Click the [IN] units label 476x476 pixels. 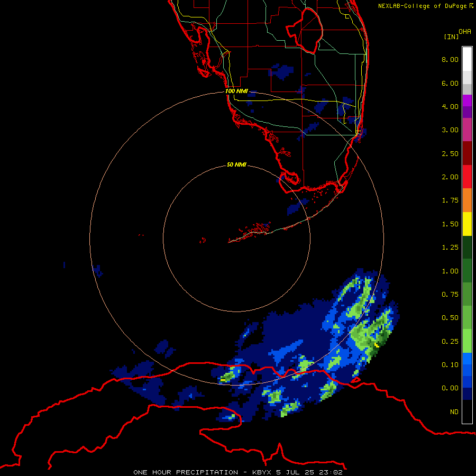(452, 36)
